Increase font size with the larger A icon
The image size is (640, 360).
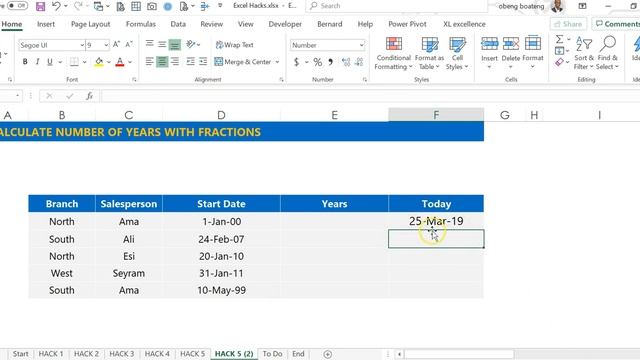[x=116, y=44]
